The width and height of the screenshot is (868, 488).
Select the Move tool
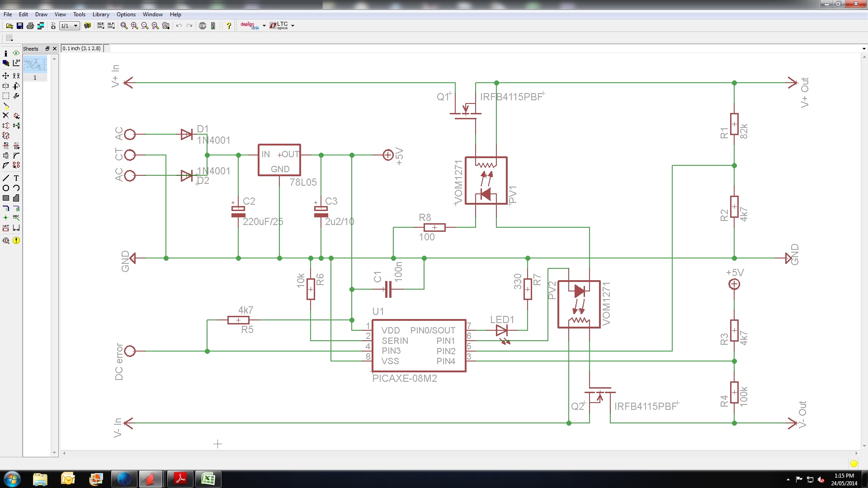[6, 76]
